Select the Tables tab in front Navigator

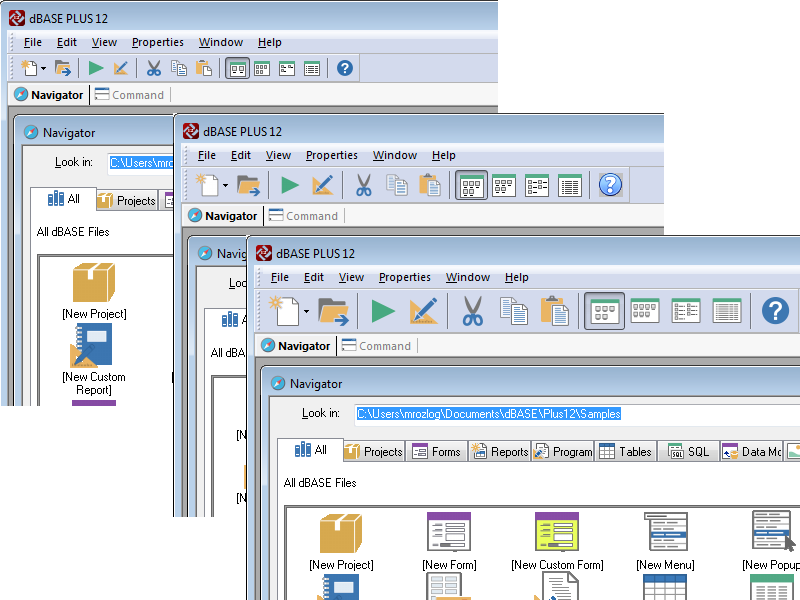click(626, 452)
